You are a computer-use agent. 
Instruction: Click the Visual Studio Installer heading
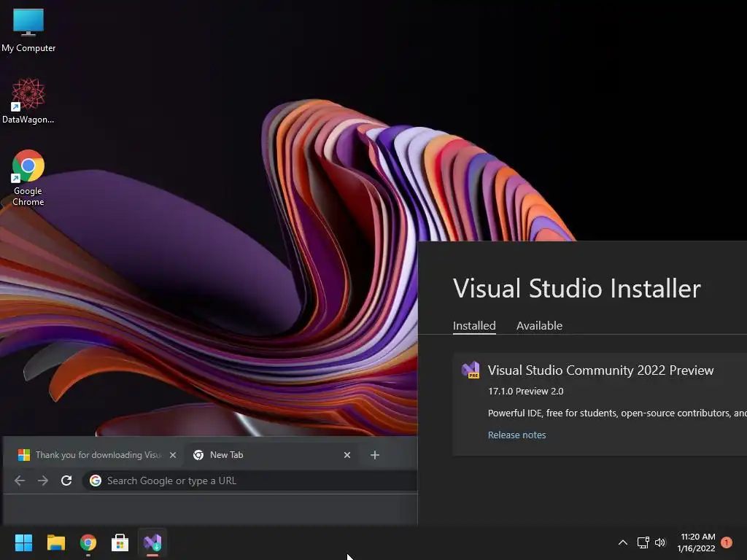click(576, 289)
